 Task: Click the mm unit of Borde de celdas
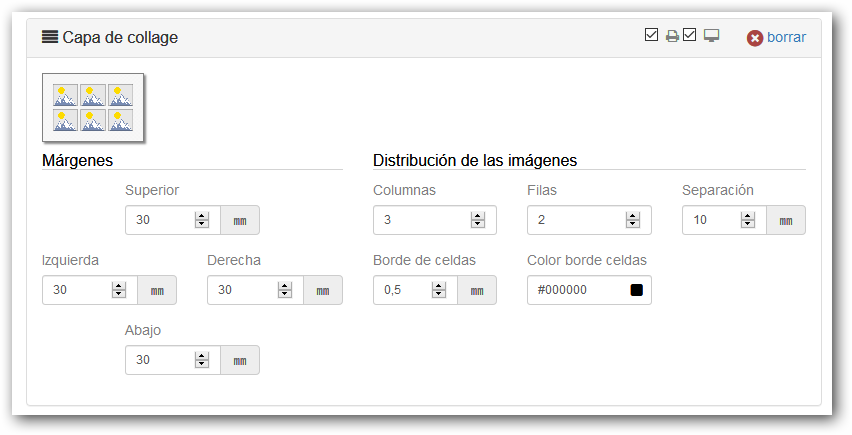tap(477, 290)
